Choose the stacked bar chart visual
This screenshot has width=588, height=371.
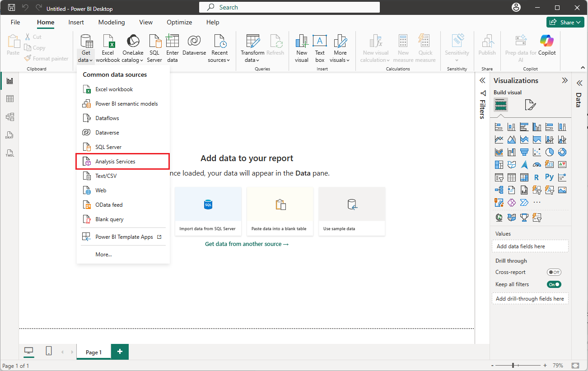[x=499, y=127]
